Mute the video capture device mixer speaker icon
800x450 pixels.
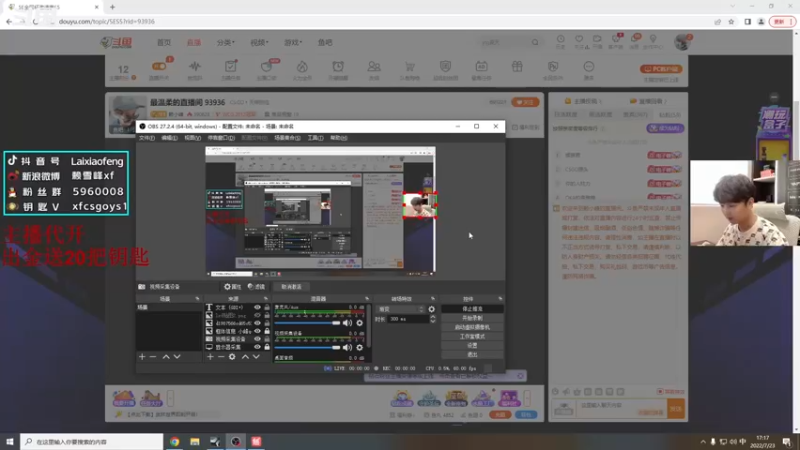point(347,347)
